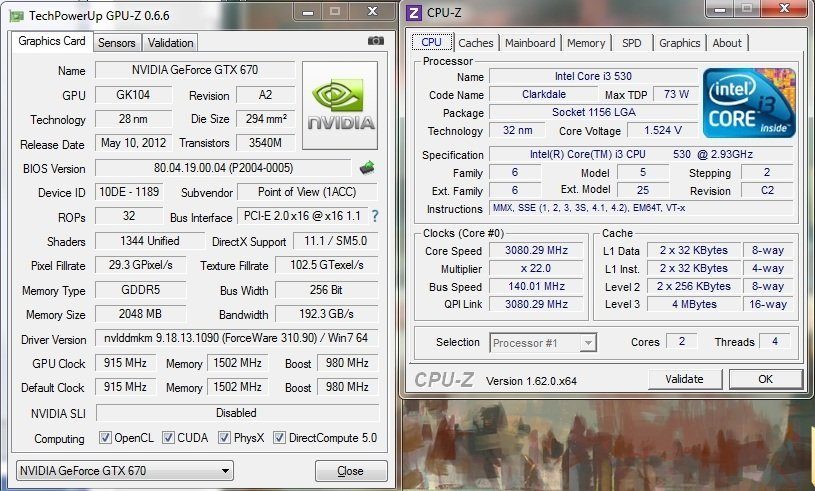815x491 pixels.
Task: Open the SPD tab in CPU-Z
Action: 632,43
